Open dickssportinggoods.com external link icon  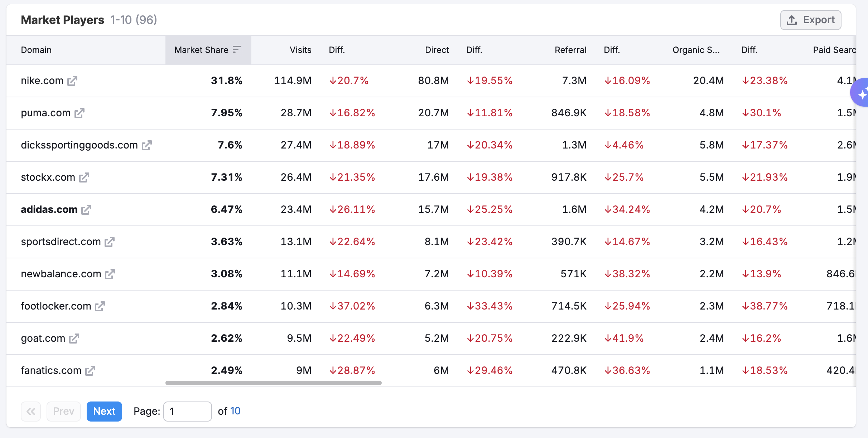coord(146,145)
